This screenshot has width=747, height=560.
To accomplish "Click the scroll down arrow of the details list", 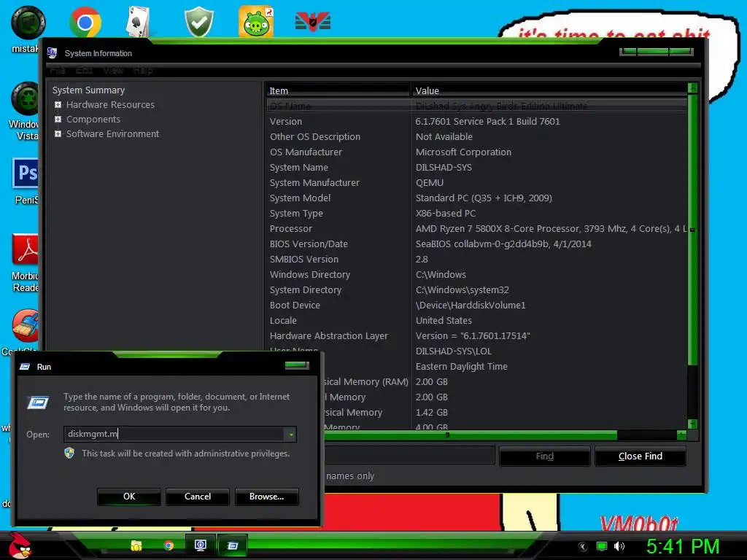I will (693, 424).
